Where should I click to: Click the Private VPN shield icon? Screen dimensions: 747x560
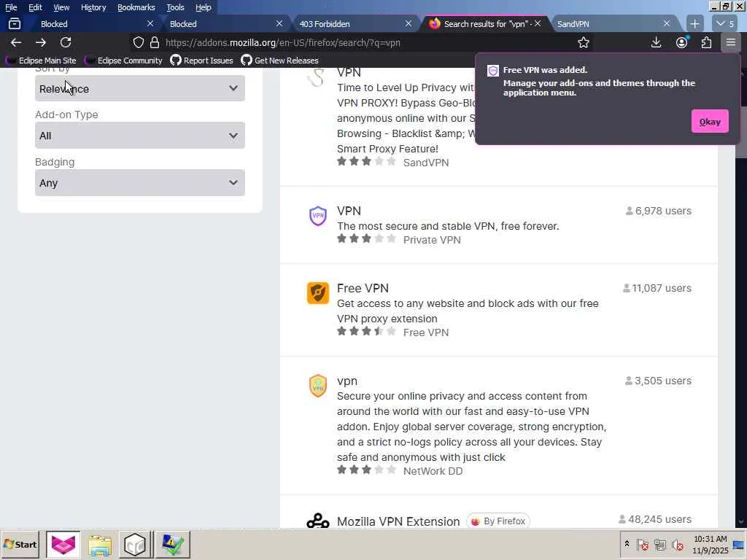(x=318, y=216)
